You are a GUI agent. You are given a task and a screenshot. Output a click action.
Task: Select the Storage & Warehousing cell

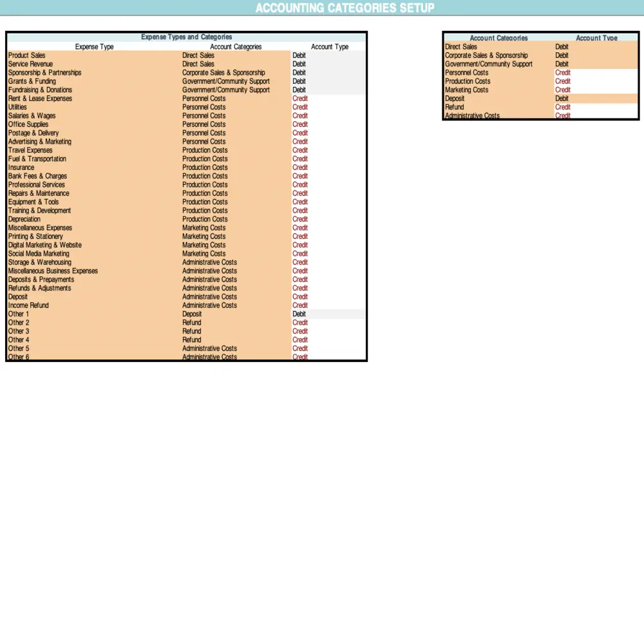tap(39, 262)
